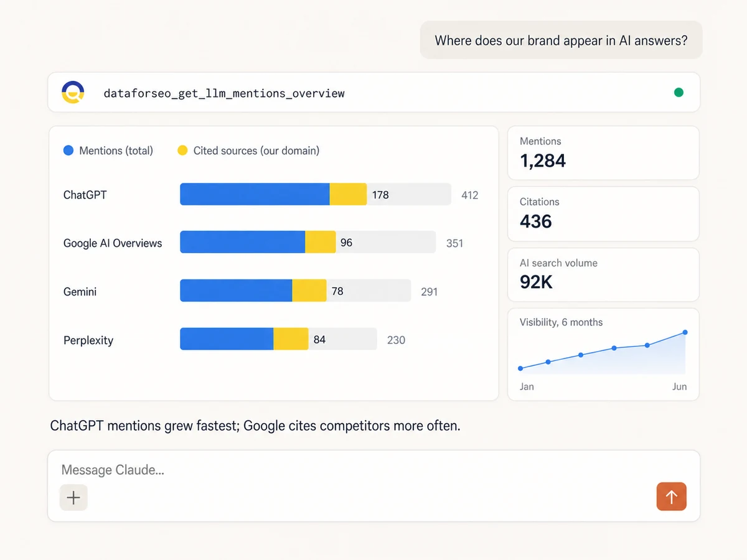Click the Gemini row label
This screenshot has width=747, height=560.
tap(80, 291)
